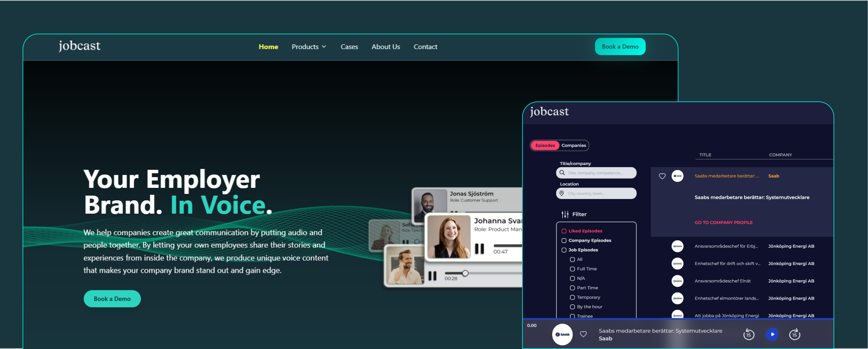The image size is (868, 349).
Task: Click company logo beside Ansvarsområdeschef för Erbj
Action: 678,246
